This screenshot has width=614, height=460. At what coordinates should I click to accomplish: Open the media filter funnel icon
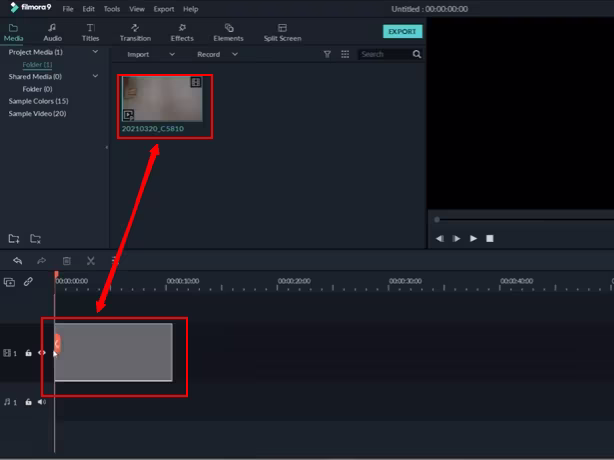tap(327, 54)
